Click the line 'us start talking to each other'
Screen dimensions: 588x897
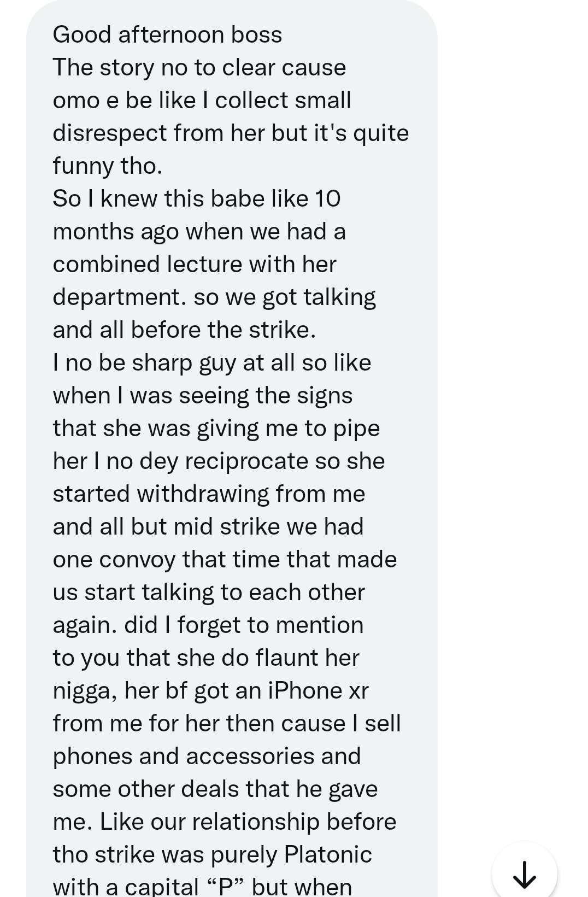(x=209, y=593)
